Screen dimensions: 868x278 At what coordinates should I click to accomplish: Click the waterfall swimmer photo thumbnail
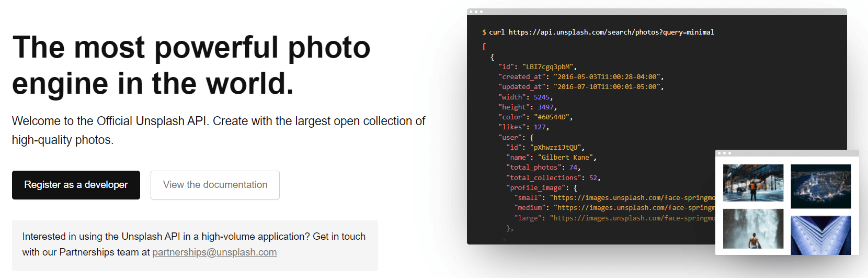point(753,229)
